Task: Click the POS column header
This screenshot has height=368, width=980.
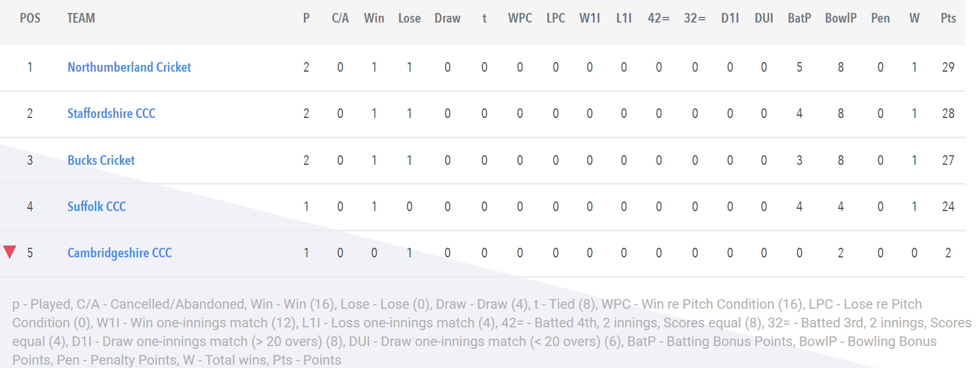Action: point(30,18)
